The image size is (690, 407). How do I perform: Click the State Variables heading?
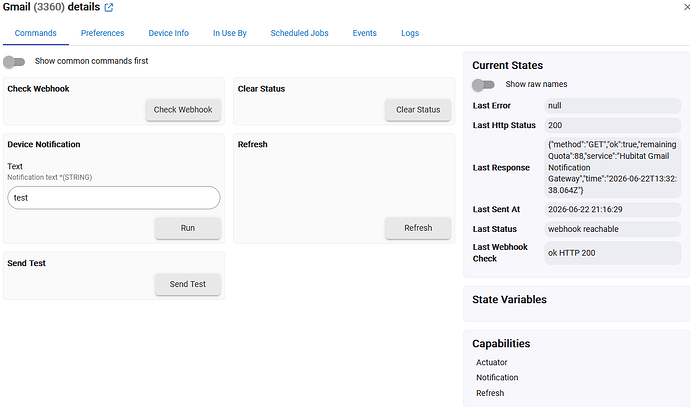pyautogui.click(x=509, y=300)
